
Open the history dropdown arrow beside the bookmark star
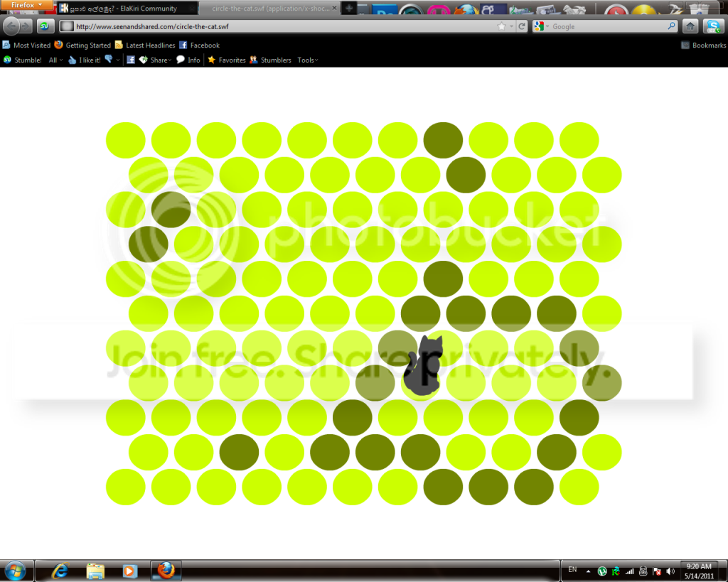tap(512, 26)
